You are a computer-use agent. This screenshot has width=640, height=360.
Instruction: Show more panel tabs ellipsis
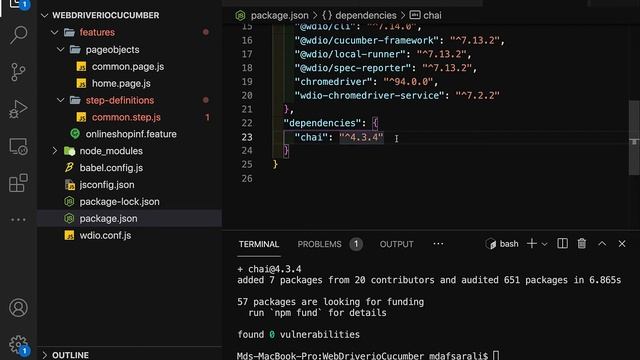coord(438,244)
